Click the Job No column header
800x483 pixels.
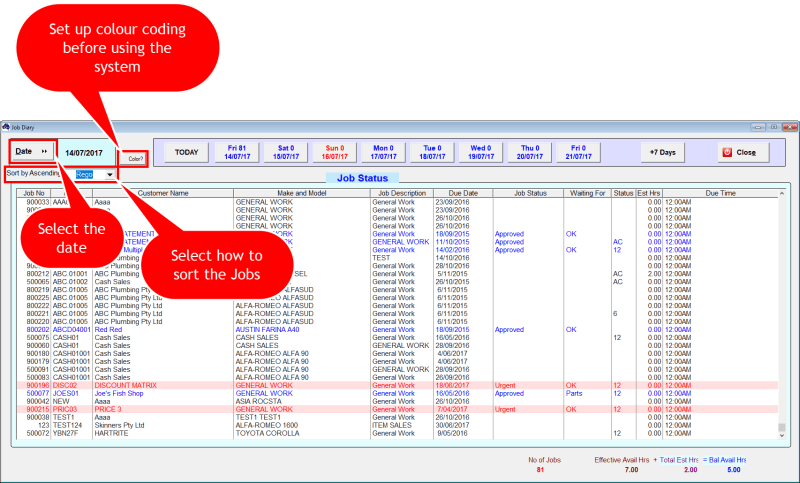[34, 193]
